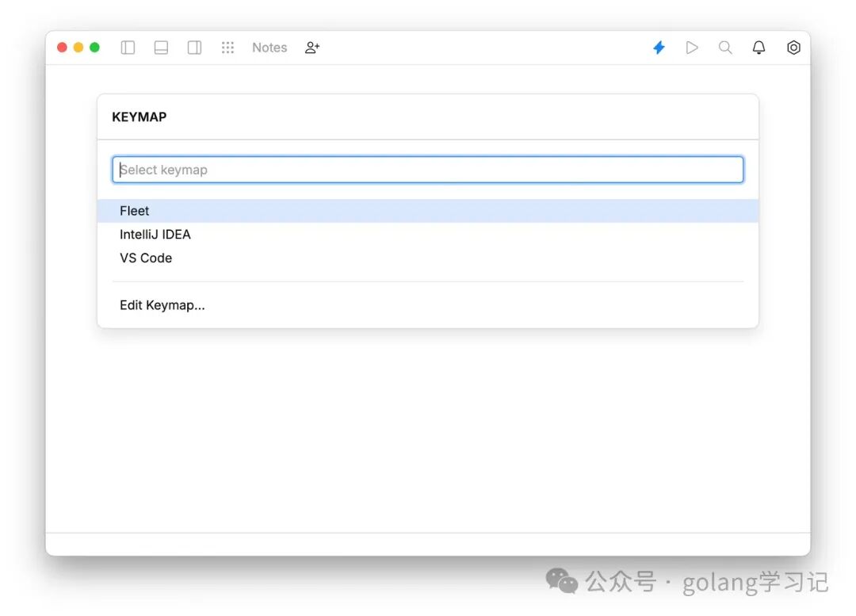Maximize the window with green button
Viewport: 856px width, 616px height.
pos(94,48)
